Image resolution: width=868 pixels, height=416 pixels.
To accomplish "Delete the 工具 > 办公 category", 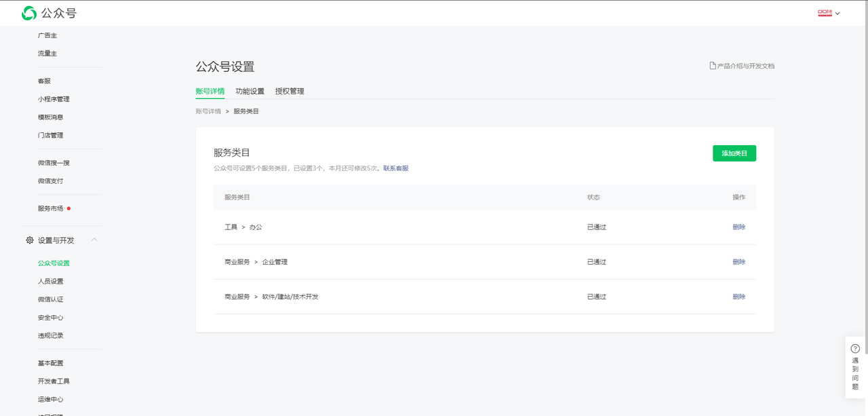I will [x=738, y=227].
